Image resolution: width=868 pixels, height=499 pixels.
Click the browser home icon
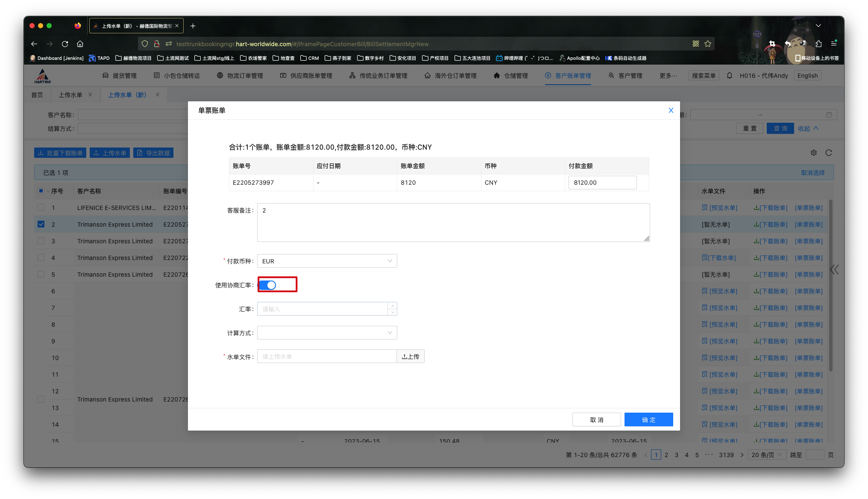tap(80, 44)
